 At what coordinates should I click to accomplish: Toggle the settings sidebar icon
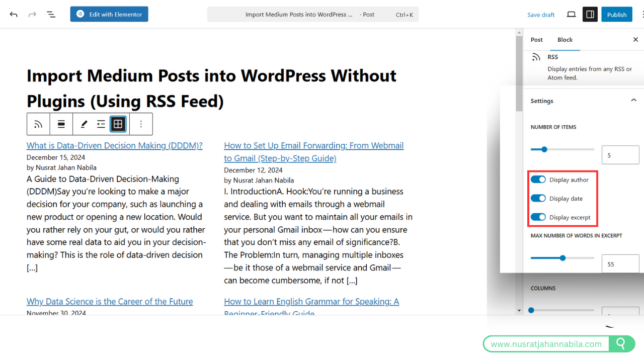pos(590,15)
